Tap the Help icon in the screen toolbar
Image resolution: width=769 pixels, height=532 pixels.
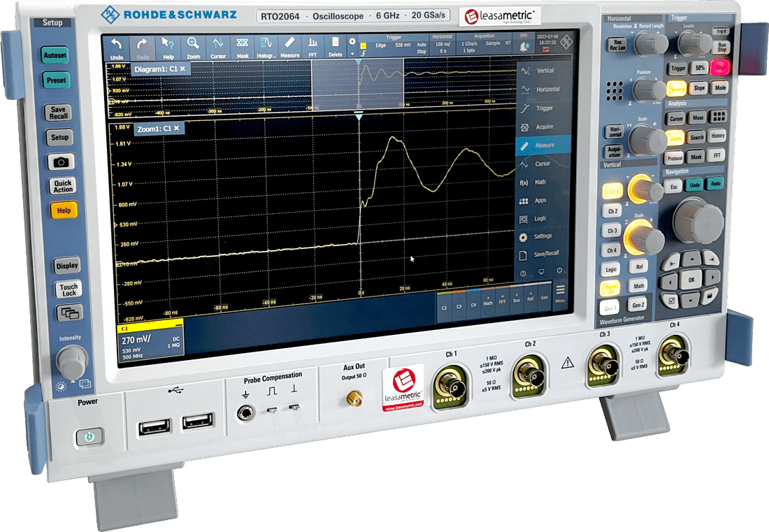[168, 48]
